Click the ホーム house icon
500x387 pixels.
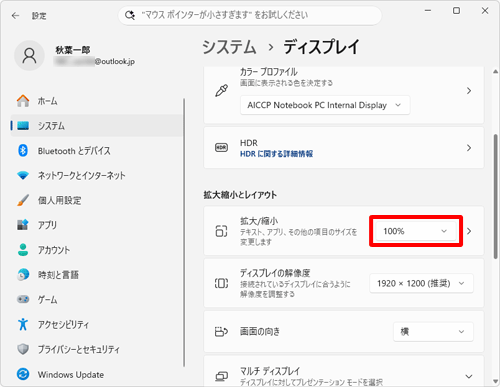click(23, 101)
